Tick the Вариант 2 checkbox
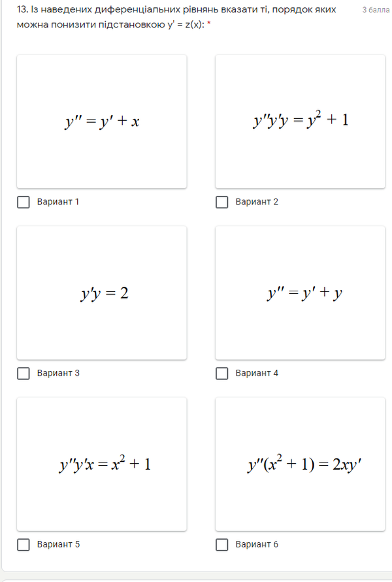392x582 pixels. tap(222, 202)
